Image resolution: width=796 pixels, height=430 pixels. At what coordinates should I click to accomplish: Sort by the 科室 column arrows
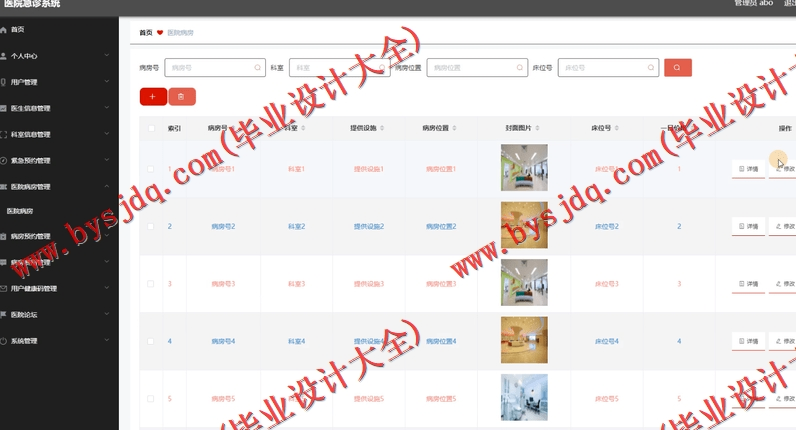(303, 128)
